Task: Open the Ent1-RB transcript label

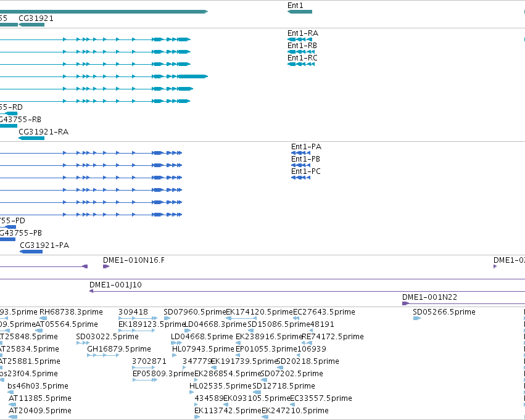Action: click(302, 46)
